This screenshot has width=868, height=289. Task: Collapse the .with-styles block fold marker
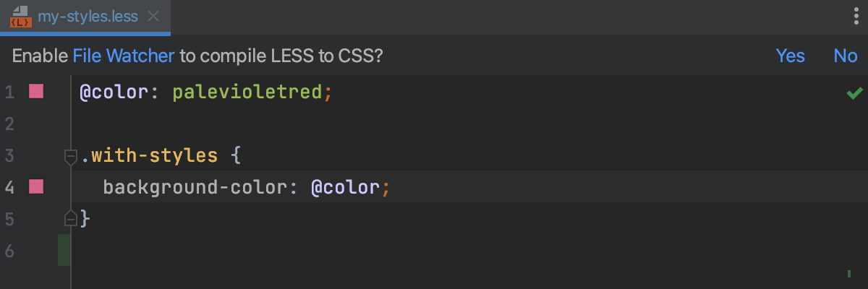coord(71,156)
